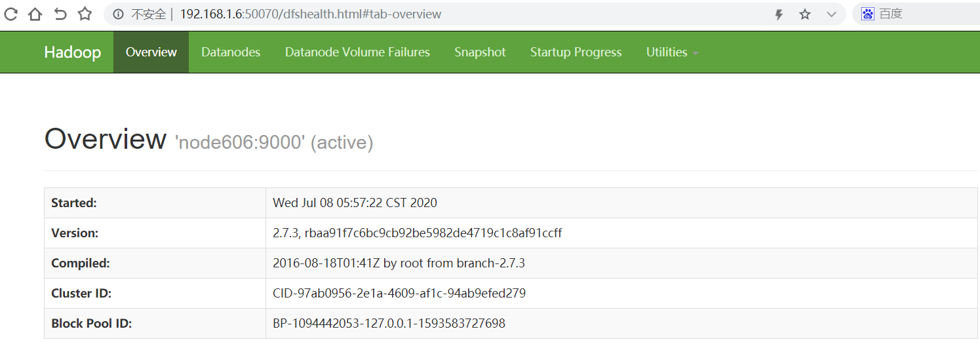Select the start time "Wed Jul 08 05:57:22 CST 2020"
The width and height of the screenshot is (980, 348).
(355, 203)
